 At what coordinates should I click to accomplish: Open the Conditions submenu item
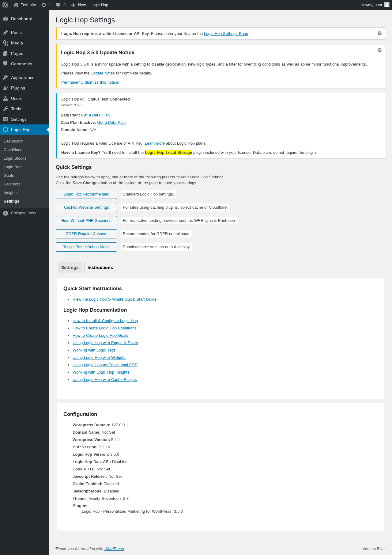[x=13, y=150]
